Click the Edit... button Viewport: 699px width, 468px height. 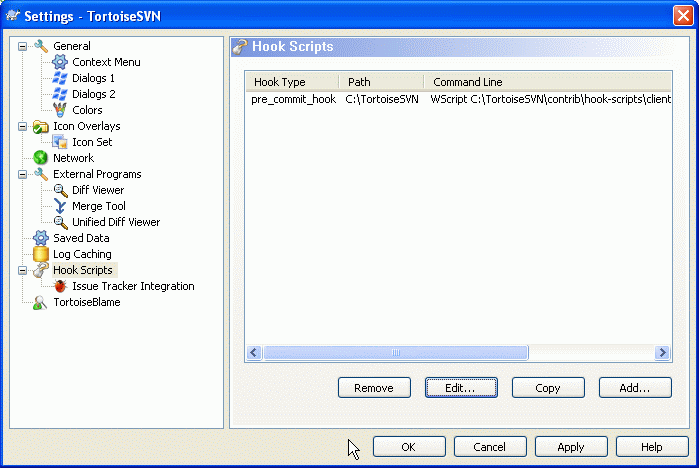click(461, 388)
